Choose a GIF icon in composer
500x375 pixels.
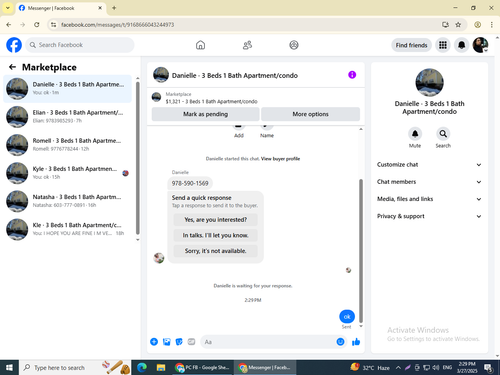(191, 342)
